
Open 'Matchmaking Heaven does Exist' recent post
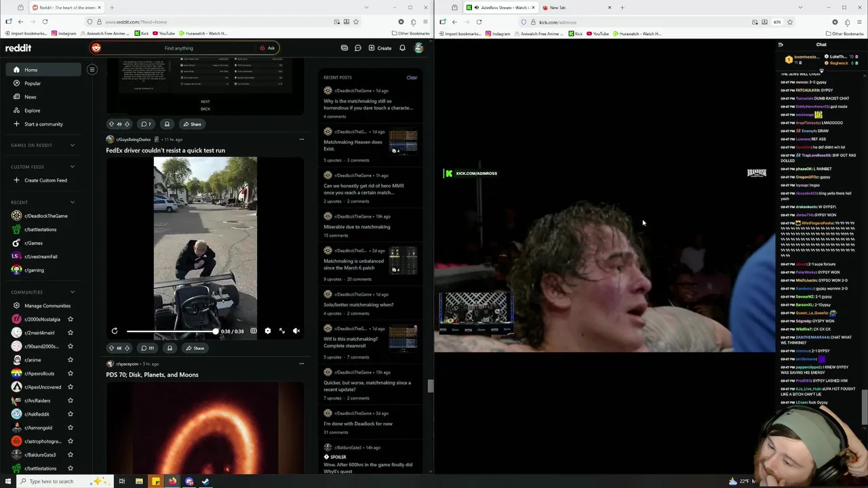[x=353, y=145]
